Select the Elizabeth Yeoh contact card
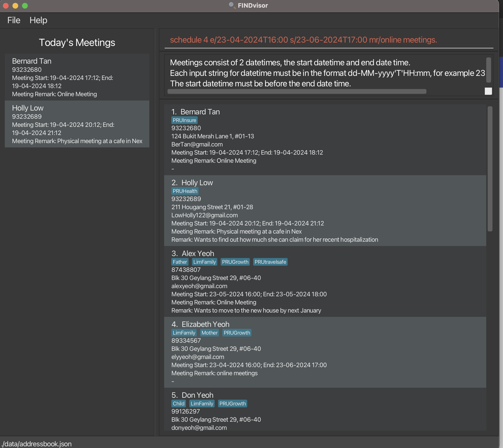Image resolution: width=503 pixels, height=448 pixels. coord(325,353)
